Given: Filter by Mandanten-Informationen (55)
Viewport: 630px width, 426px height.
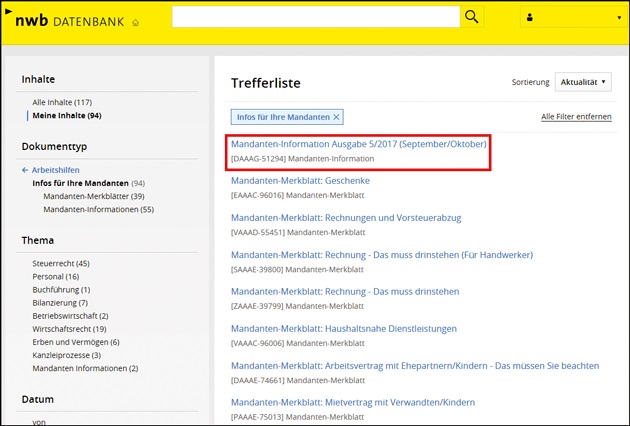Looking at the screenshot, I should coord(98,210).
